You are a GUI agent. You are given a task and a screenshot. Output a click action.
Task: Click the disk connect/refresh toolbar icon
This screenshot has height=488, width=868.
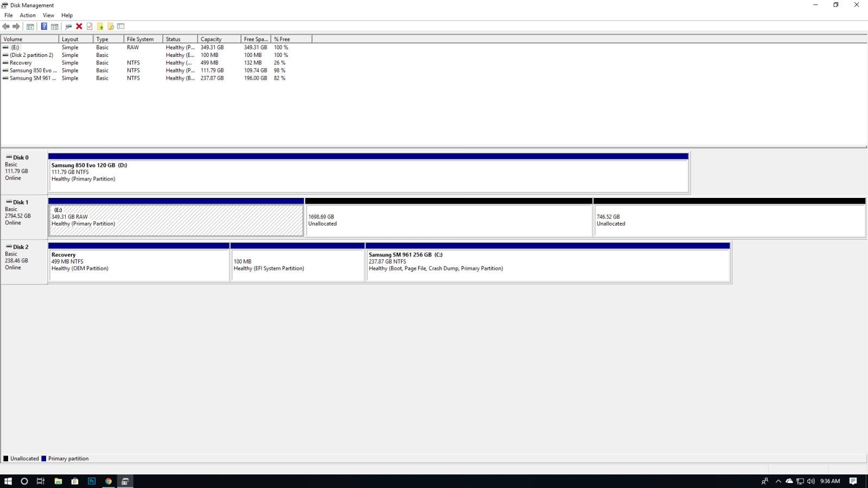68,26
